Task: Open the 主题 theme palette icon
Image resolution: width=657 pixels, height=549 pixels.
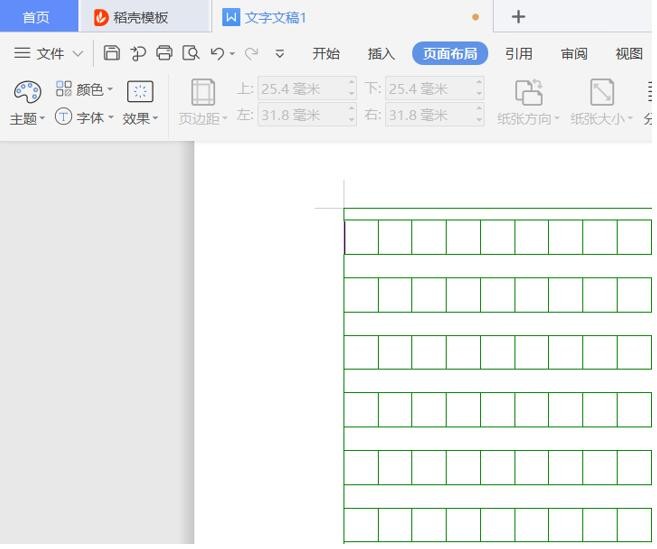Action: (x=27, y=92)
